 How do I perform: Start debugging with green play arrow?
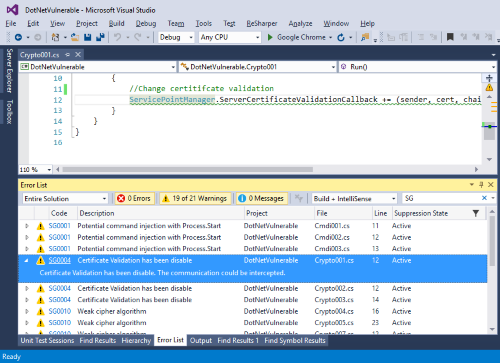270,37
